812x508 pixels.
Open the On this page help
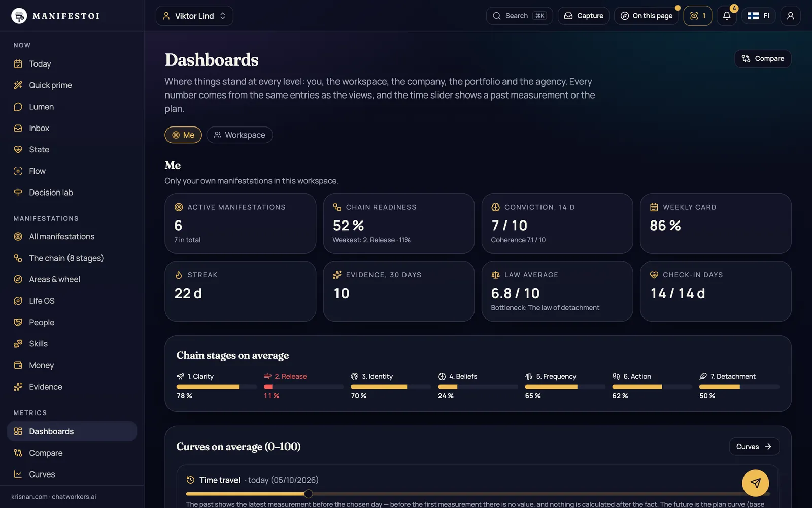pos(647,16)
